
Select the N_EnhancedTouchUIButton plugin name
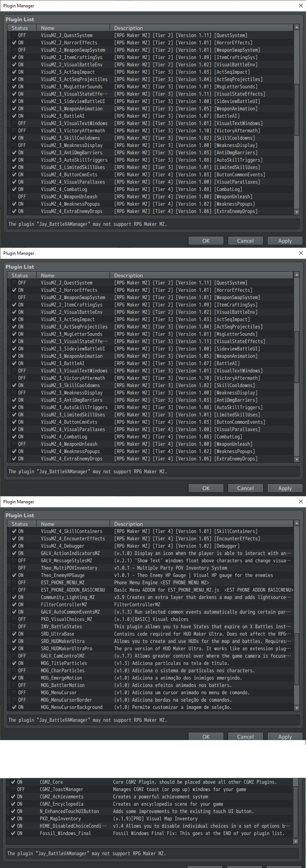pos(69,811)
